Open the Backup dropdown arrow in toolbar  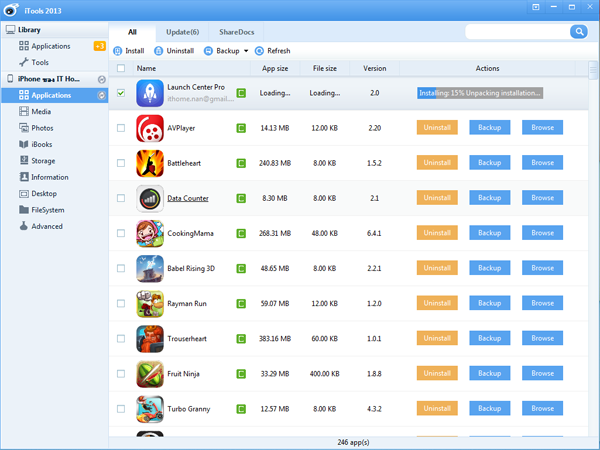246,50
